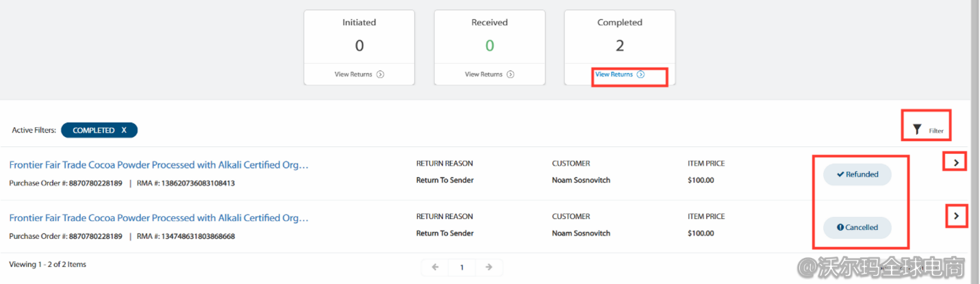
Task: Click the circled arrow icon under Initiated
Action: tap(380, 75)
